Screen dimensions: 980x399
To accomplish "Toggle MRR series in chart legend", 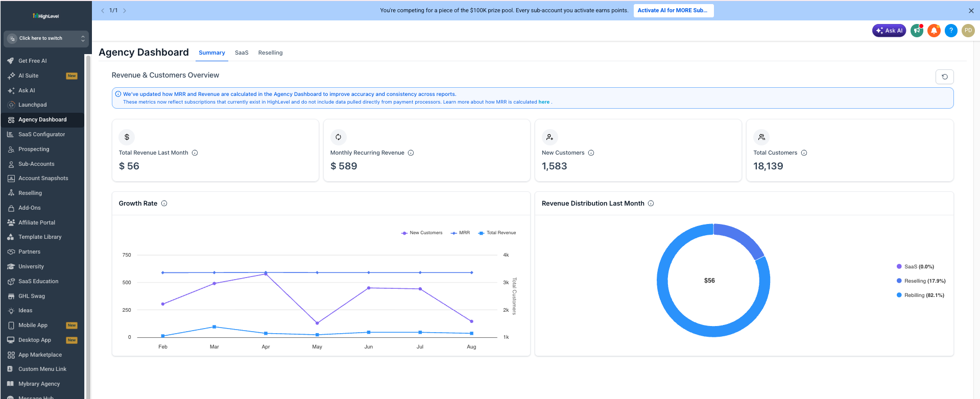I will point(460,233).
